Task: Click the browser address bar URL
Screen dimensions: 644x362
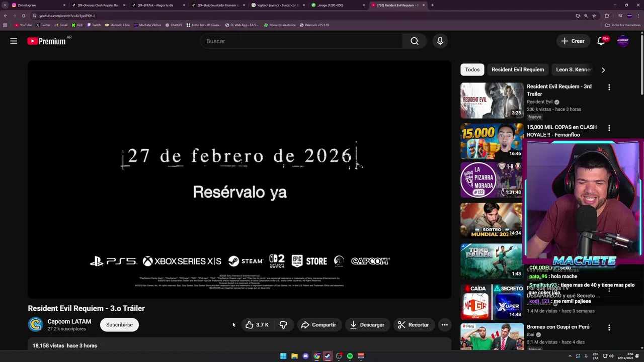Action: (x=66, y=16)
